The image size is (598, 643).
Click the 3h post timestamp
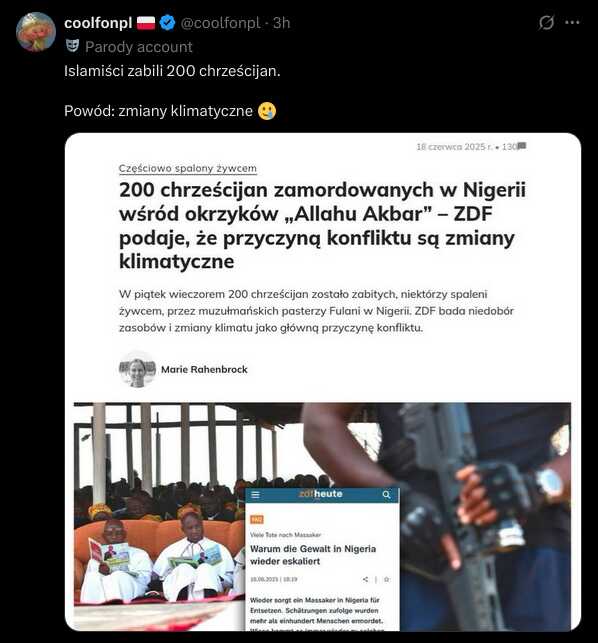click(x=281, y=23)
